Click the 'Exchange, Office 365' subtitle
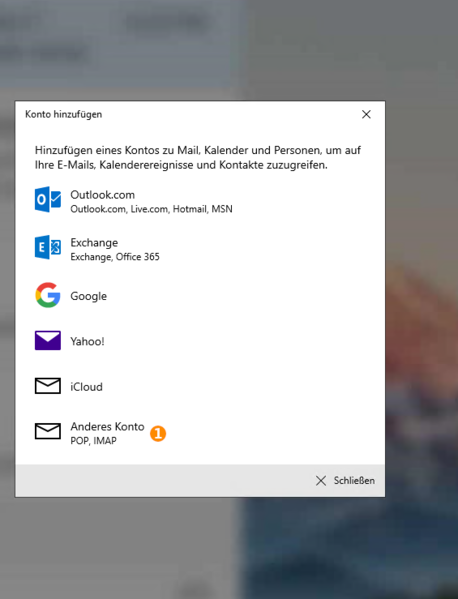This screenshot has width=458, height=599. [x=115, y=257]
